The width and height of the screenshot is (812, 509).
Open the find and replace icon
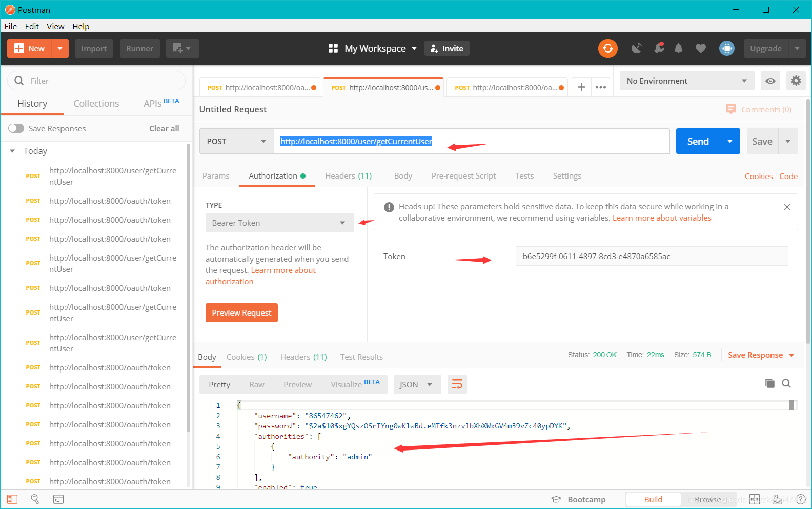(35, 499)
